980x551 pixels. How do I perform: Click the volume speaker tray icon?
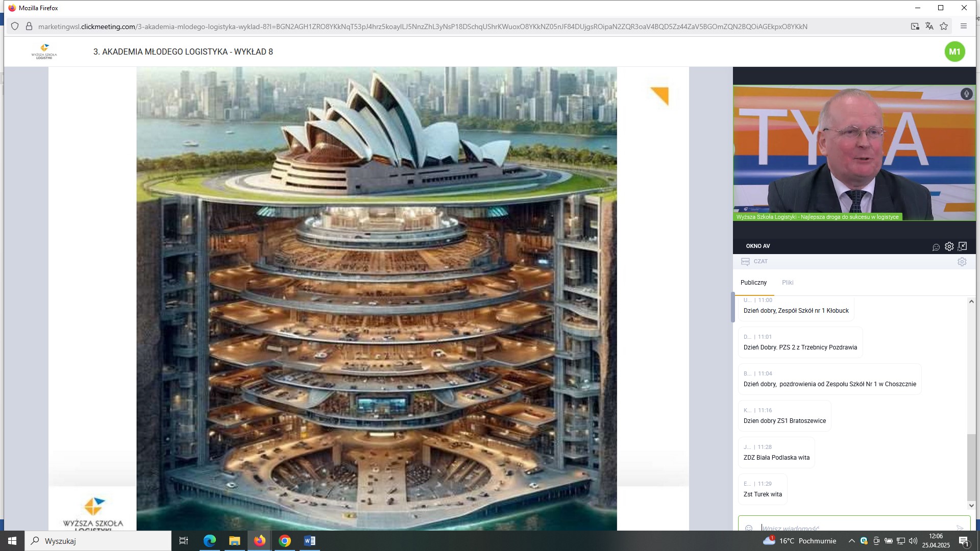[x=913, y=541]
